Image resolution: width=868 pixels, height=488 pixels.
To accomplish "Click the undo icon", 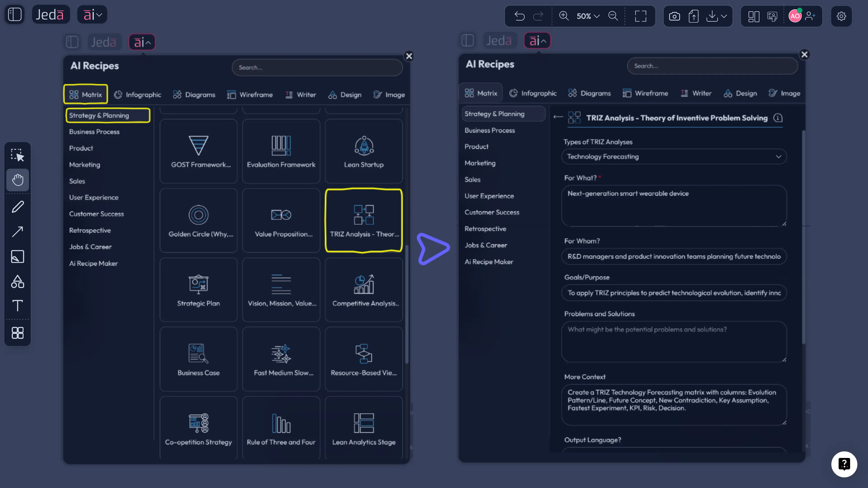I will pos(520,16).
